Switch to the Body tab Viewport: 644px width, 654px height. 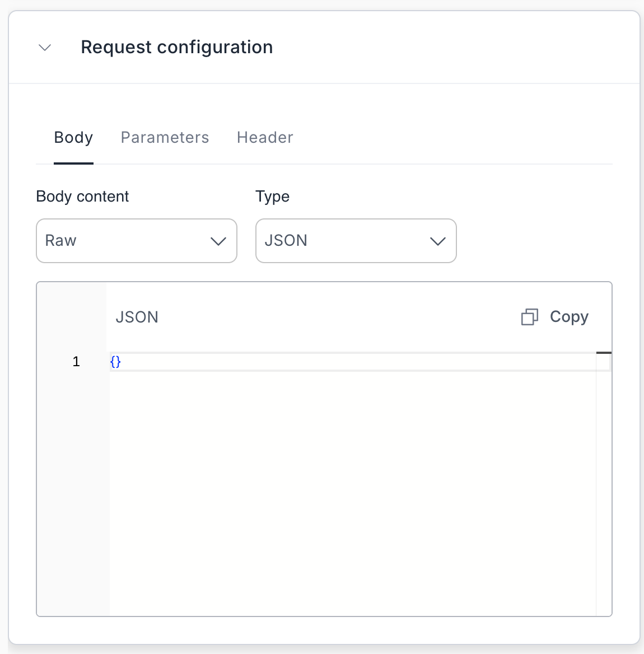pyautogui.click(x=73, y=138)
